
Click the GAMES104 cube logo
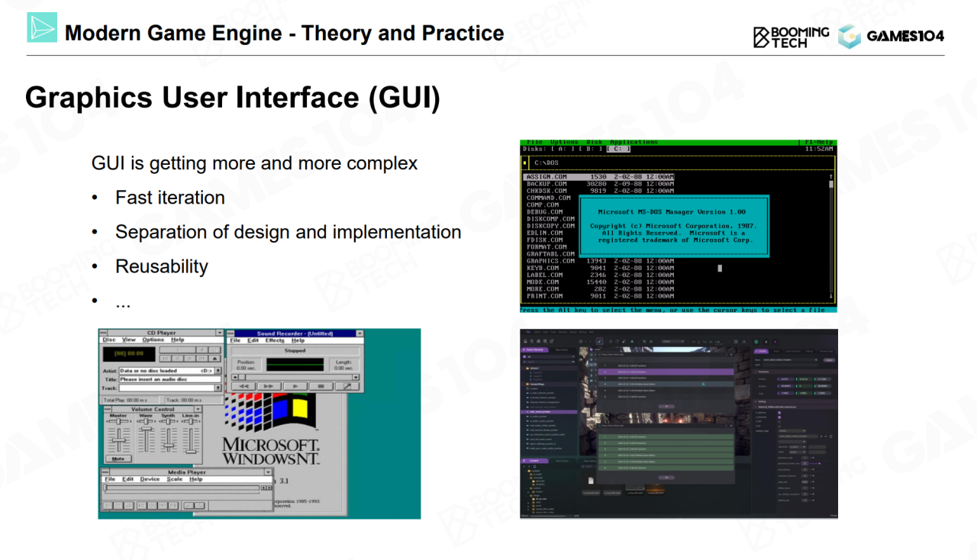(849, 36)
